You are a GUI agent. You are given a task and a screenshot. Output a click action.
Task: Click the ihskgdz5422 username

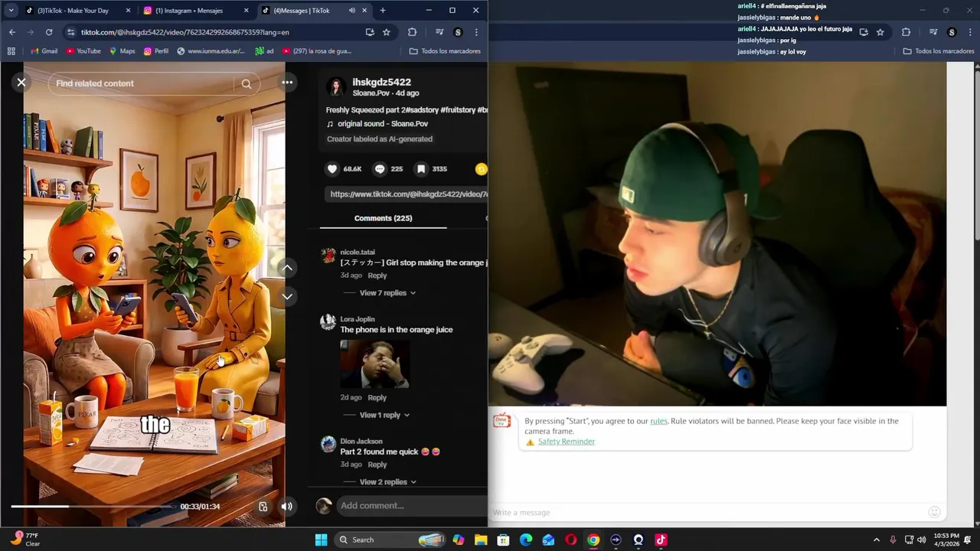381,82
